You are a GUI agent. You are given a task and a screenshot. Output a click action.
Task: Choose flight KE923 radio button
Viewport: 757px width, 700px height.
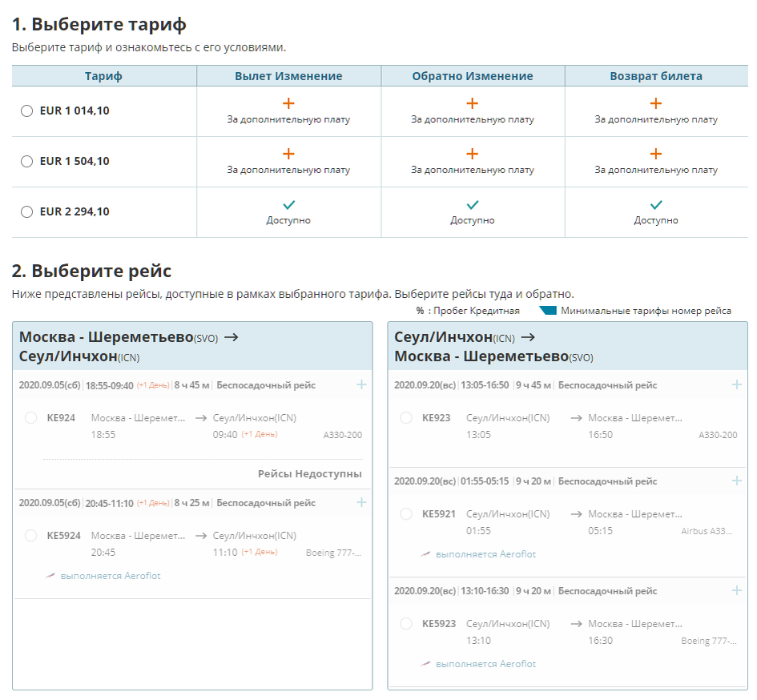pyautogui.click(x=406, y=418)
